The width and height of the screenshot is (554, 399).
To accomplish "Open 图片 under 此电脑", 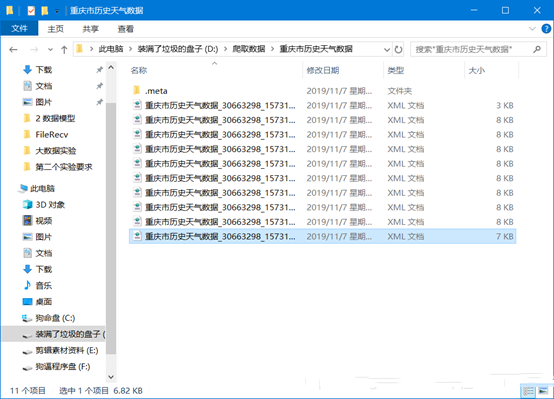I will pyautogui.click(x=44, y=237).
